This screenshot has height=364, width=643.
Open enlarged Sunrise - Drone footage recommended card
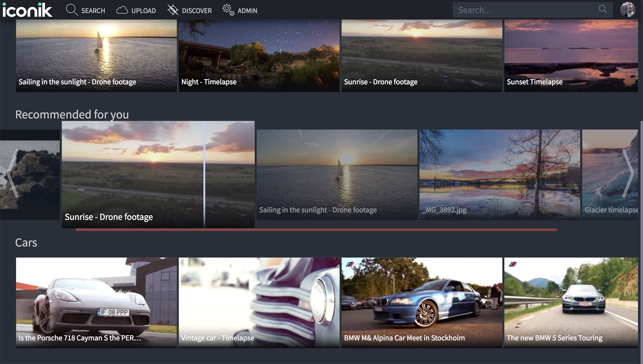click(x=158, y=174)
